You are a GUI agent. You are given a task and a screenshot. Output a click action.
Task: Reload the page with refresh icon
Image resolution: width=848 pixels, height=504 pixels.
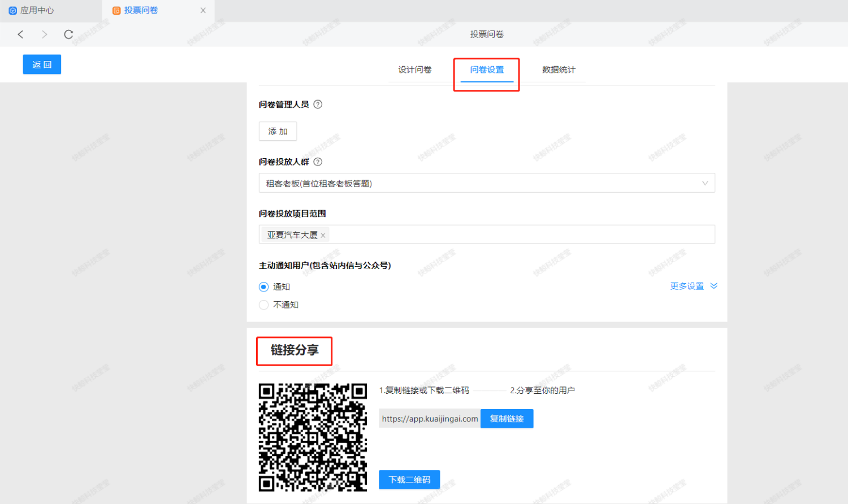tap(68, 34)
